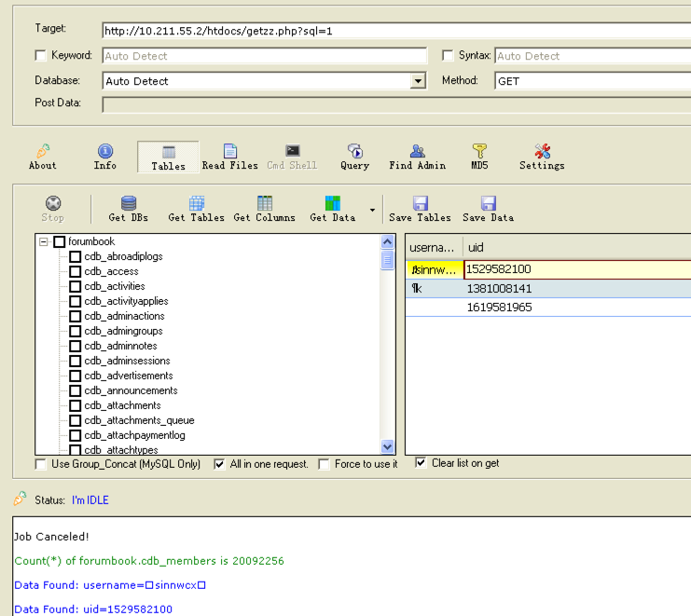
Task: Select cdb_adminnotes in the tree
Action: [120, 346]
